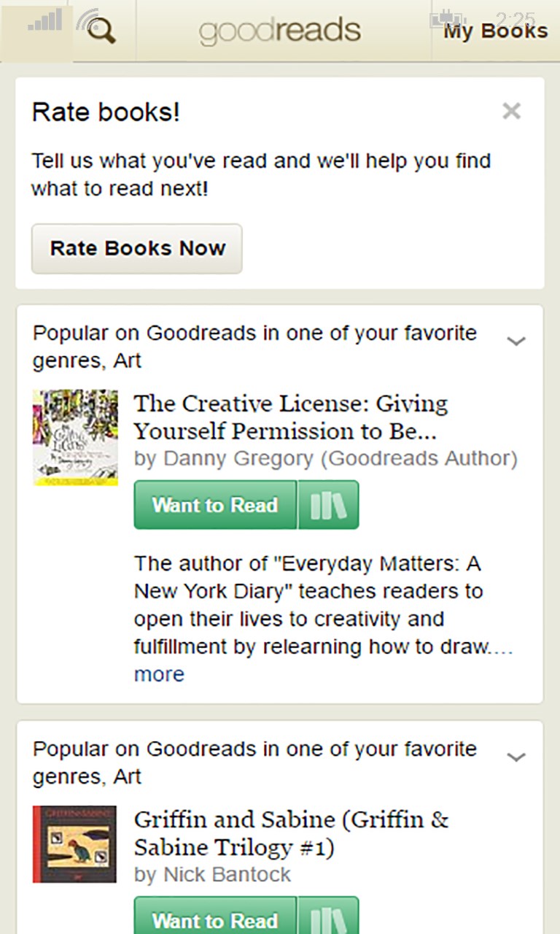
Task: Tap The Creative License cover thumbnail
Action: [75, 438]
